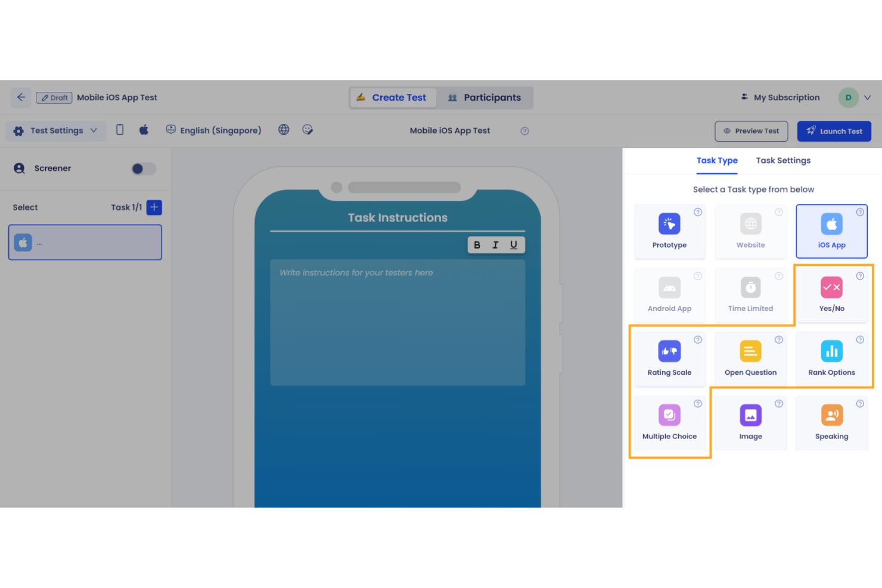Viewport: 882px width, 588px height.
Task: Select the Prototype task type
Action: point(669,231)
